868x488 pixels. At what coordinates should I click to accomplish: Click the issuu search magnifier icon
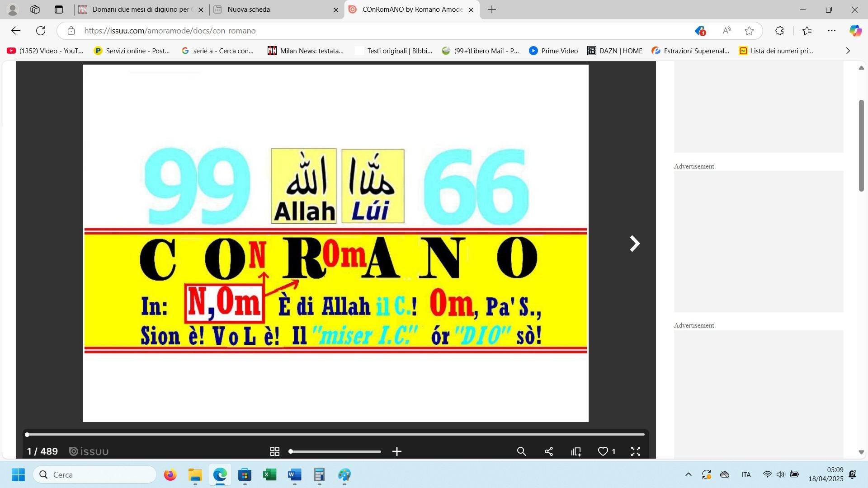coord(521,451)
